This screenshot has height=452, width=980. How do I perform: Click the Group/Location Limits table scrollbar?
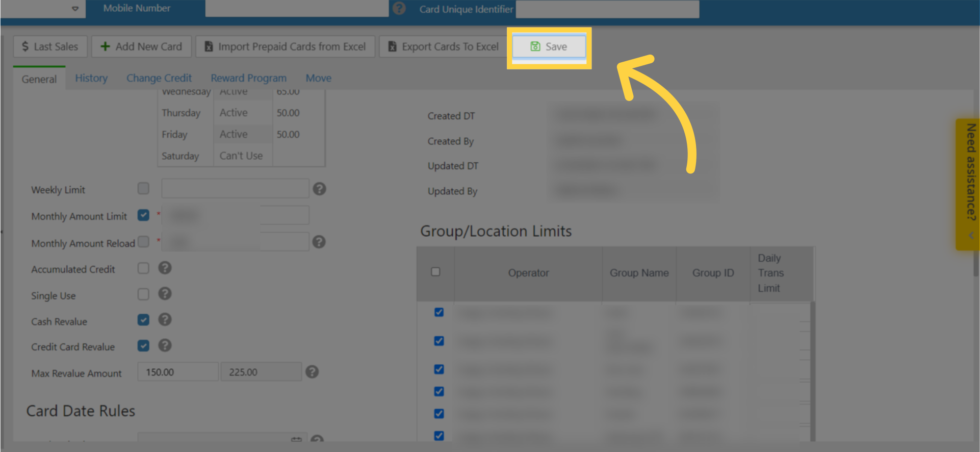(x=813, y=371)
